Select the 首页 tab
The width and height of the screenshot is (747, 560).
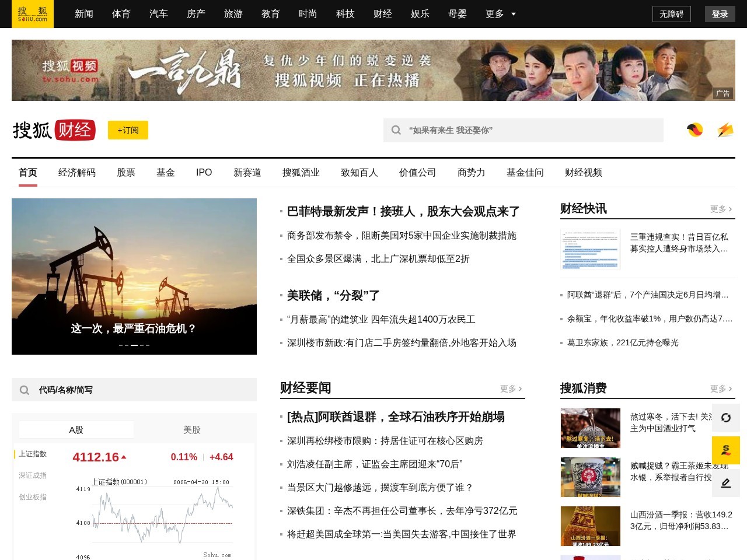[28, 173]
